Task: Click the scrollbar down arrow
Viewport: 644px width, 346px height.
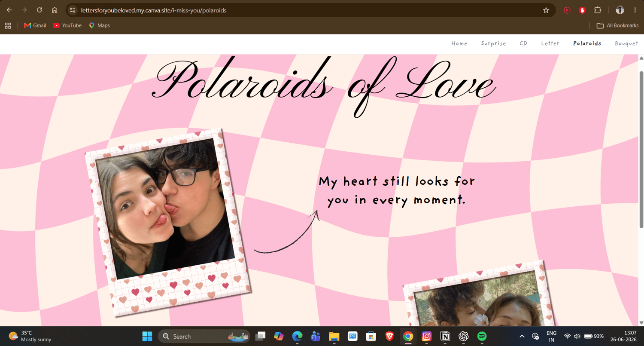Action: pos(641,323)
